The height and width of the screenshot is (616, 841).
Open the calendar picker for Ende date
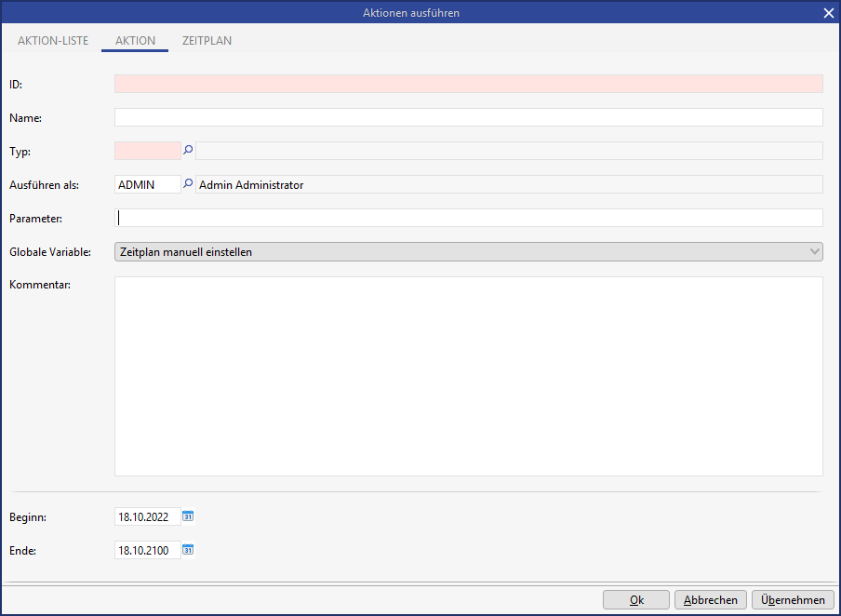188,550
